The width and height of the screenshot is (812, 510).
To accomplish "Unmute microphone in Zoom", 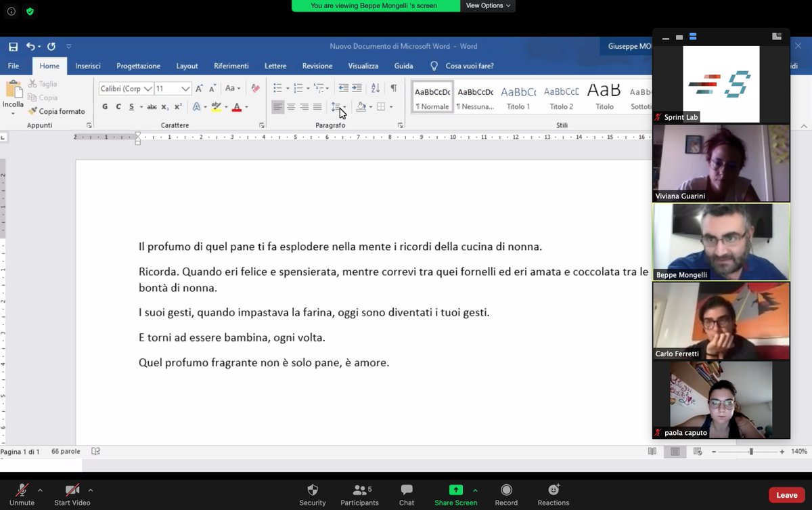I will pos(22,494).
